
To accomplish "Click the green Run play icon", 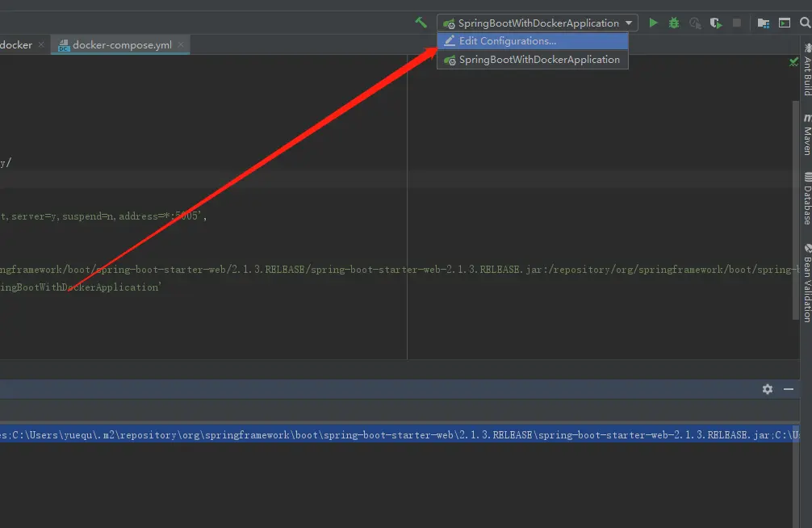I will click(654, 23).
